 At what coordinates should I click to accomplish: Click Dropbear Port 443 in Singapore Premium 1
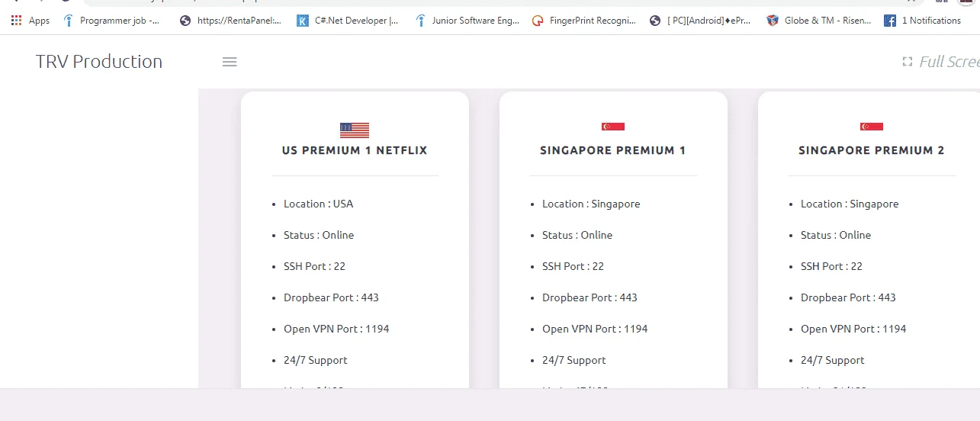tap(590, 297)
